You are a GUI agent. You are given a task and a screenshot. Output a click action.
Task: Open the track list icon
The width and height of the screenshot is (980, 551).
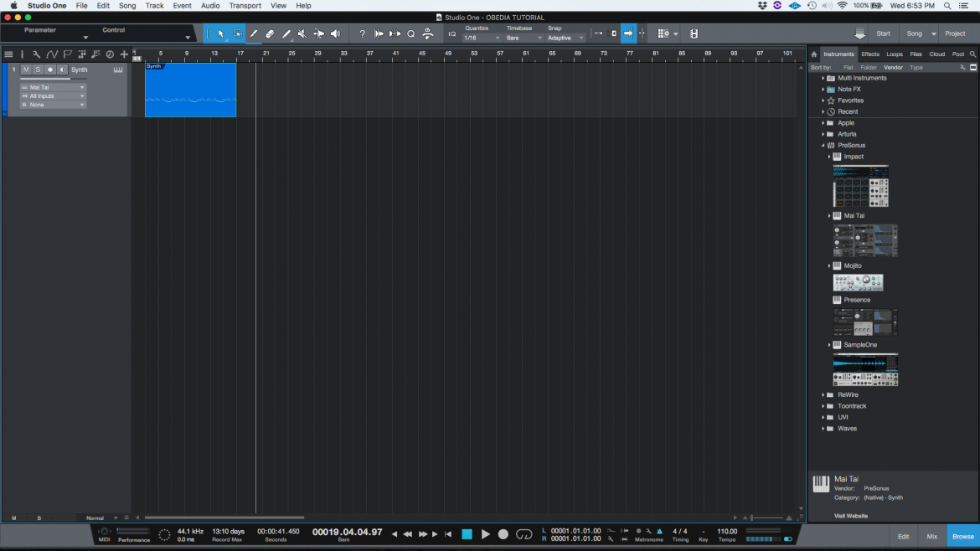(x=8, y=54)
